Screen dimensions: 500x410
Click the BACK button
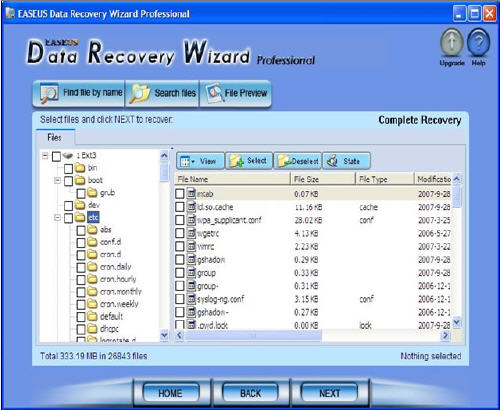point(250,393)
